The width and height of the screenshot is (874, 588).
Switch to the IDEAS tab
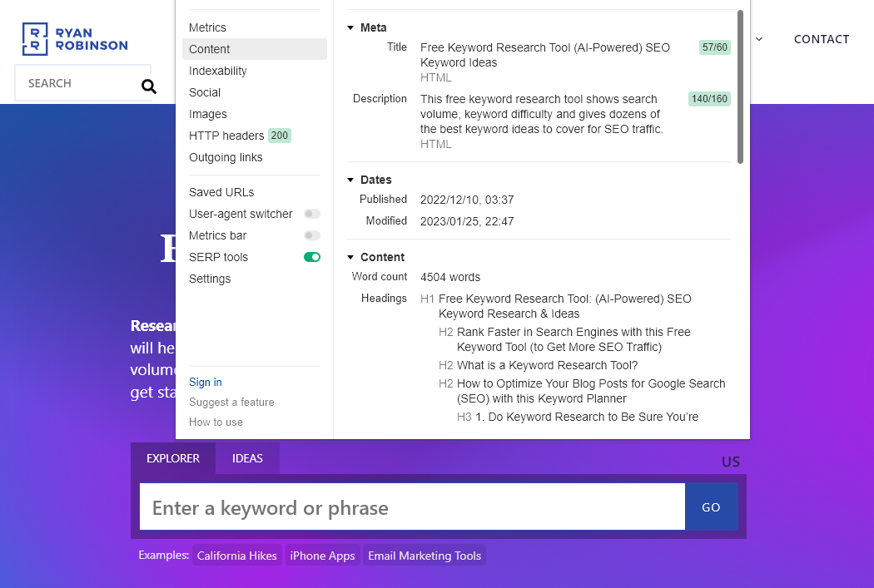click(x=247, y=458)
